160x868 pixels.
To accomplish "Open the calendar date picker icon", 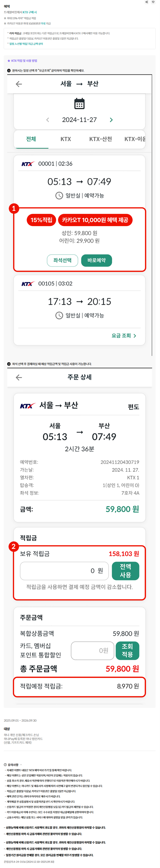I will point(80,104).
